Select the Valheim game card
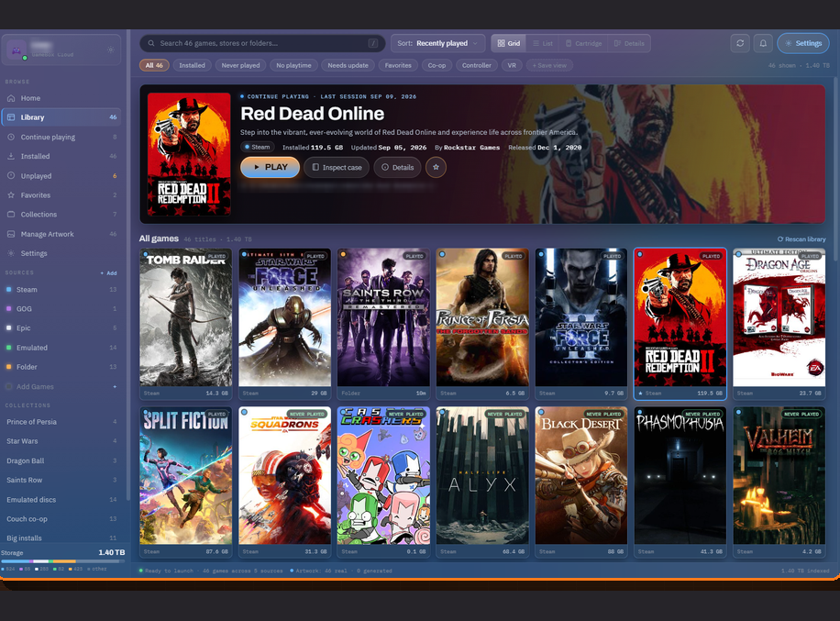 coord(779,482)
